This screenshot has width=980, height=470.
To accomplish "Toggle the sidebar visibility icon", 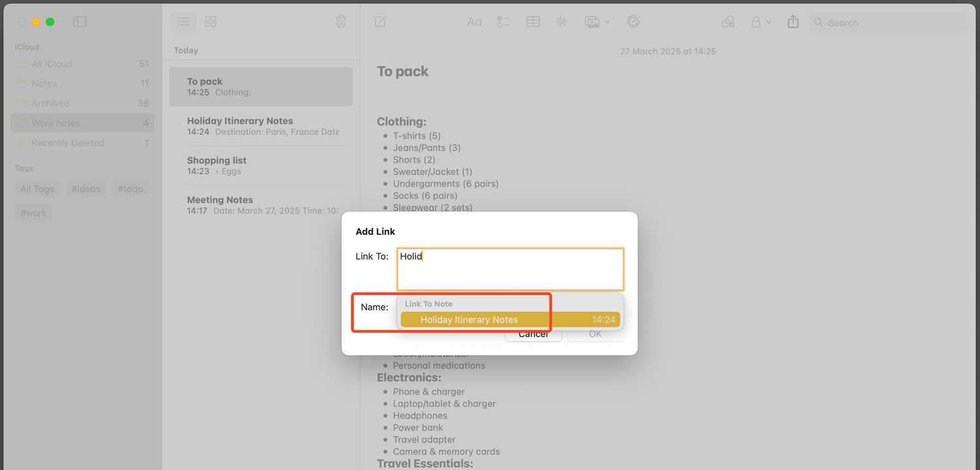I will pos(80,22).
